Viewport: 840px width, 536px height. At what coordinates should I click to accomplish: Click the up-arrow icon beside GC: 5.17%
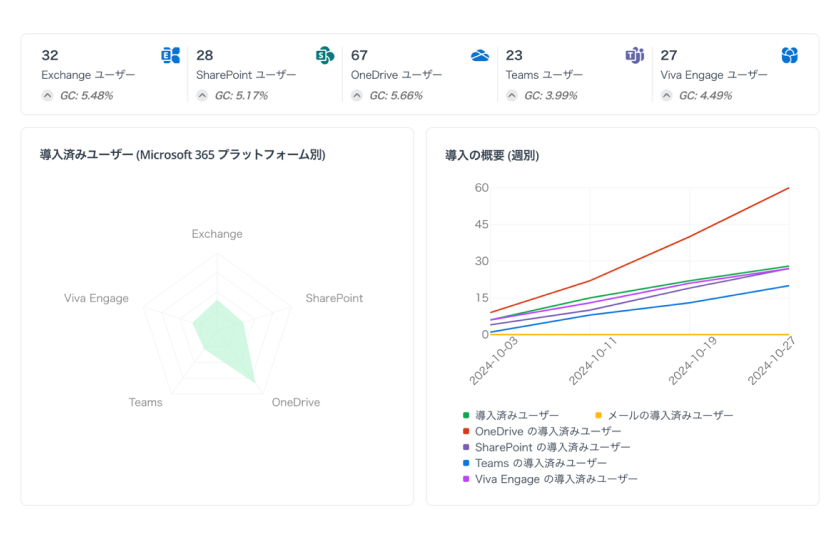(x=202, y=96)
